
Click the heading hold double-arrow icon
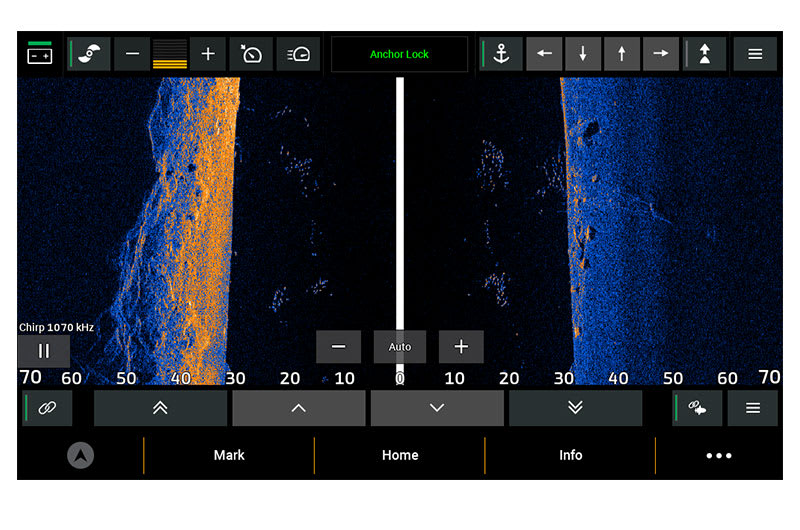[705, 54]
